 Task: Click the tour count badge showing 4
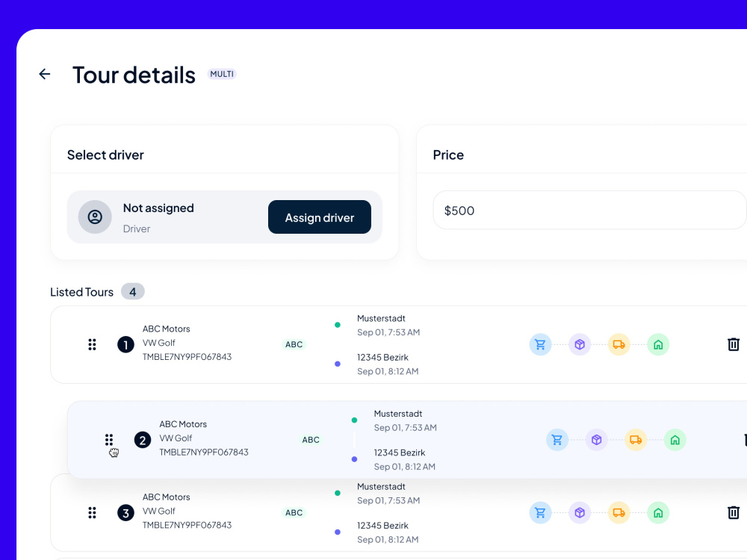[x=133, y=291]
